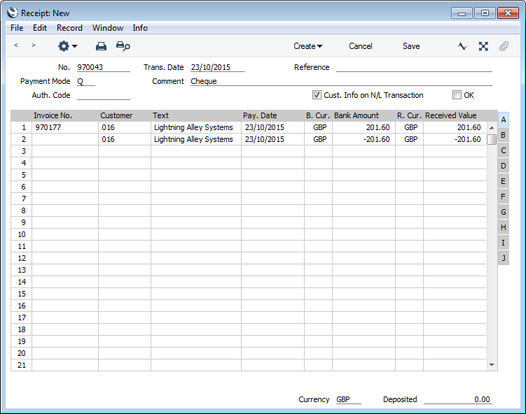The height and width of the screenshot is (414, 526).
Task: Click the printer icon
Action: (101, 46)
